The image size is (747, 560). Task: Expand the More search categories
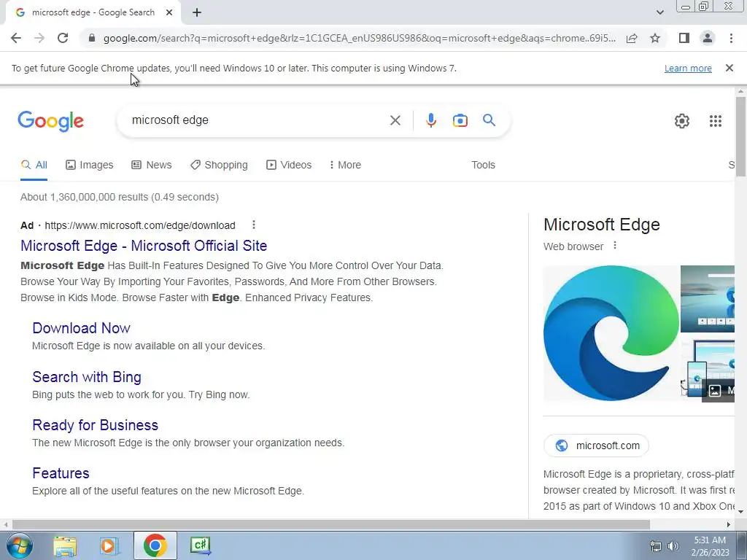pos(345,165)
